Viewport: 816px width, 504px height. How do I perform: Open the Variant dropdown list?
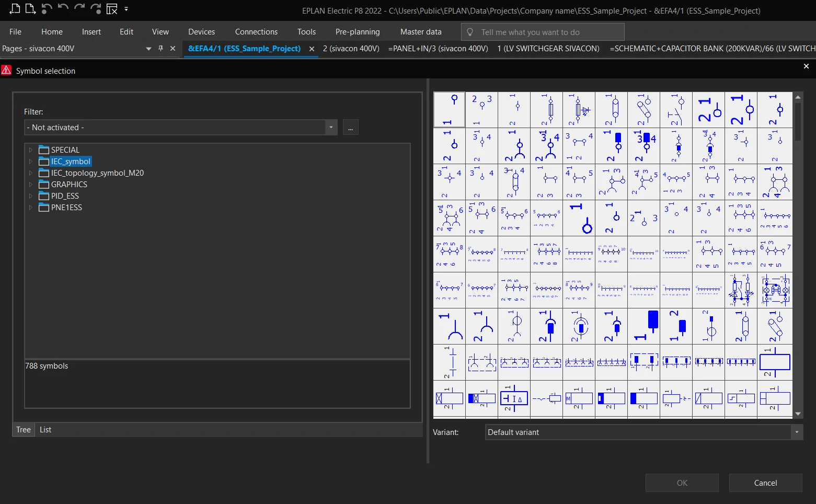pyautogui.click(x=797, y=432)
